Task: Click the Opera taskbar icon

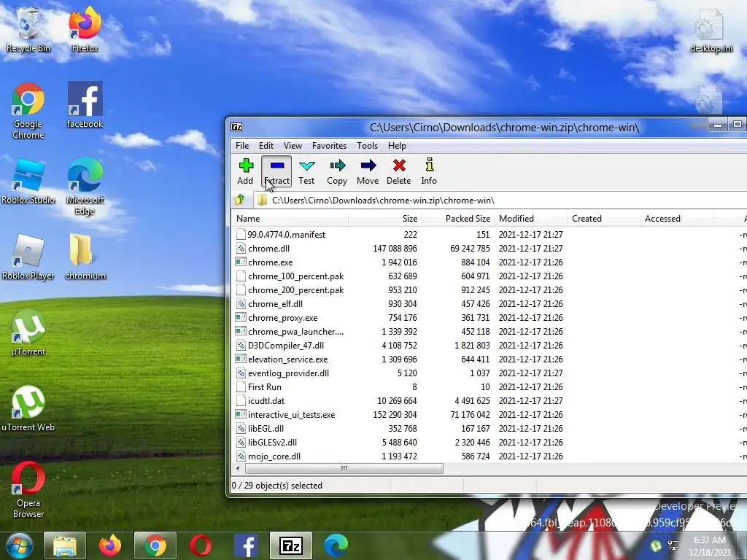Action: click(x=201, y=545)
